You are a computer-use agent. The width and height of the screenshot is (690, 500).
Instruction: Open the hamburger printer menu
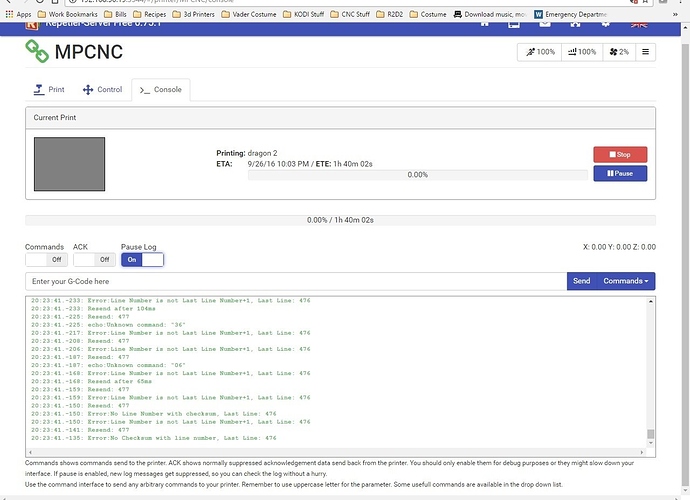(645, 52)
